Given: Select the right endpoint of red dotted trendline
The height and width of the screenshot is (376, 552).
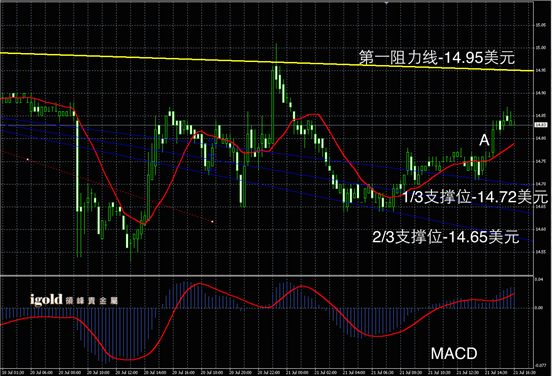Looking at the screenshot, I should (212, 221).
